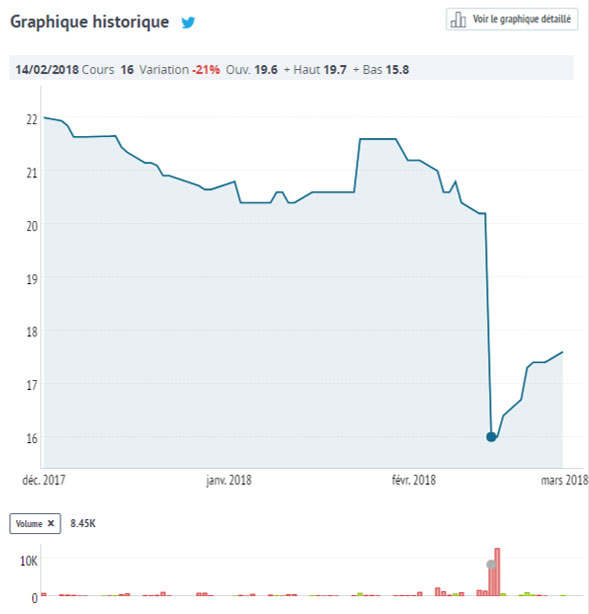Click the bar chart icon in detailed graph button

click(x=458, y=20)
